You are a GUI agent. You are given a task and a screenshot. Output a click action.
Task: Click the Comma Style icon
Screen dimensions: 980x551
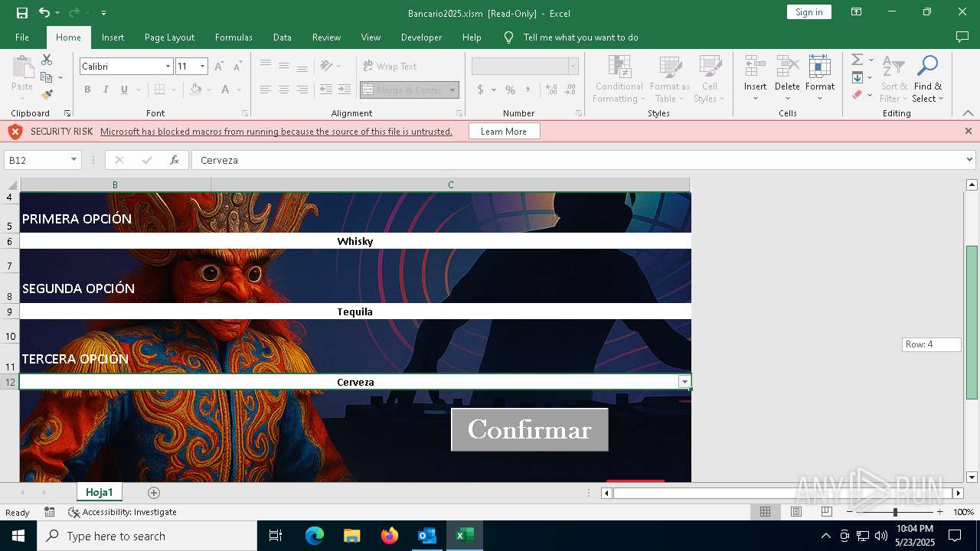click(529, 90)
